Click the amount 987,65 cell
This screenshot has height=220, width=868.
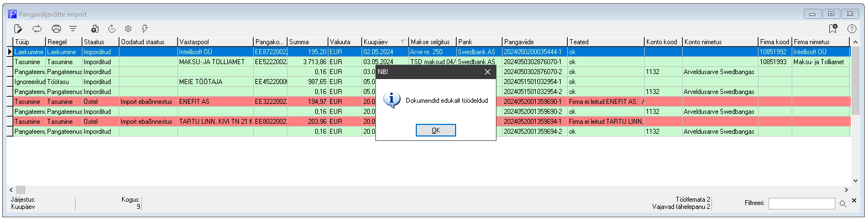(307, 82)
